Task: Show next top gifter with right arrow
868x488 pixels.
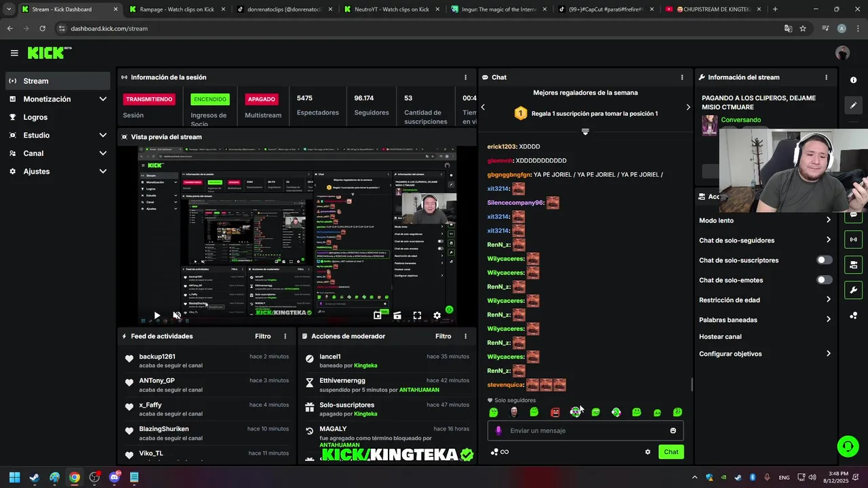Action: [x=688, y=107]
